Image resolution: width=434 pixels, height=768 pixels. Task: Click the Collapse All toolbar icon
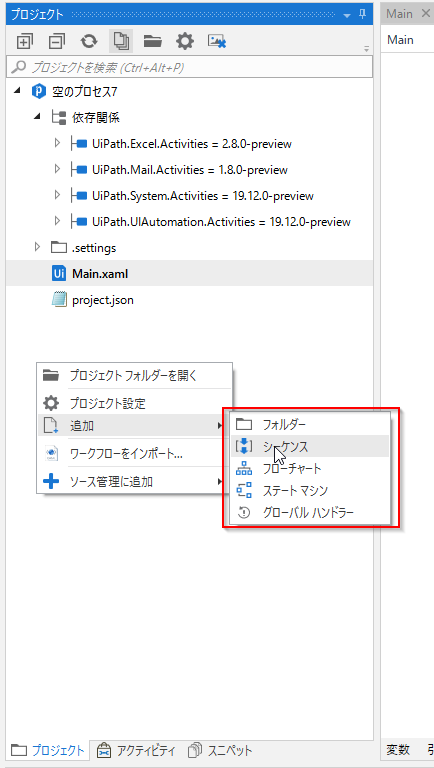(x=57, y=41)
